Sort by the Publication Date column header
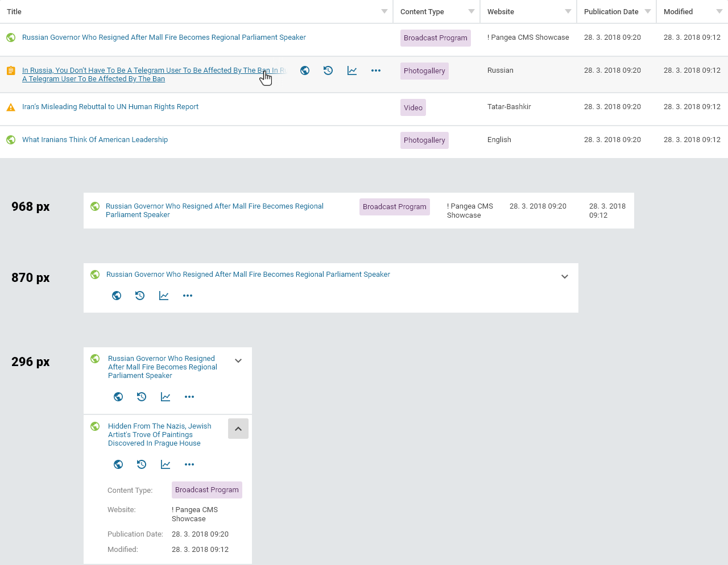This screenshot has width=728, height=565. (x=611, y=11)
